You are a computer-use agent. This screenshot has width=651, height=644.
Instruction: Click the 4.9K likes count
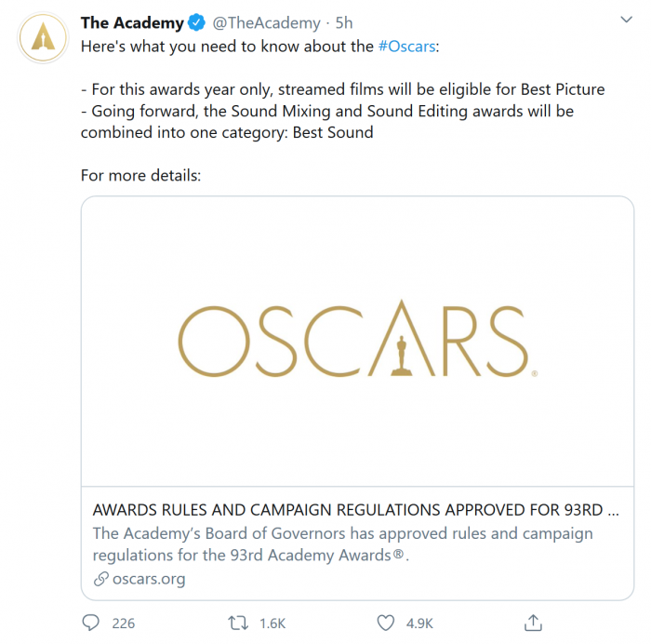(418, 623)
